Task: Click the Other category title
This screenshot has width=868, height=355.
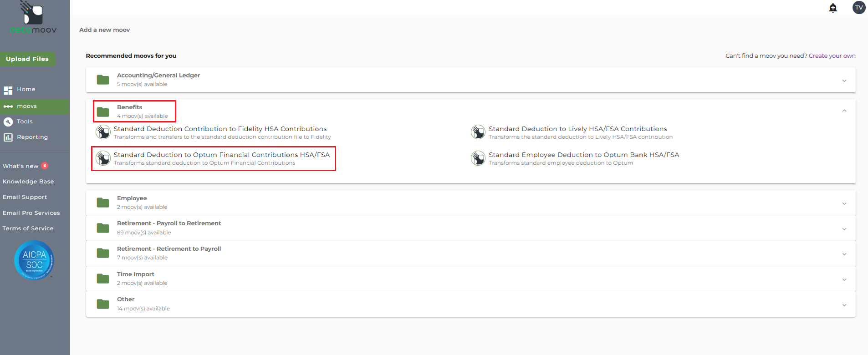Action: (126, 299)
